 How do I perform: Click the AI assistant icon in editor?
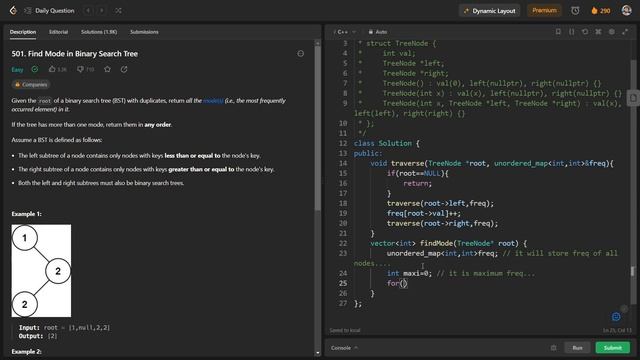(x=616, y=316)
